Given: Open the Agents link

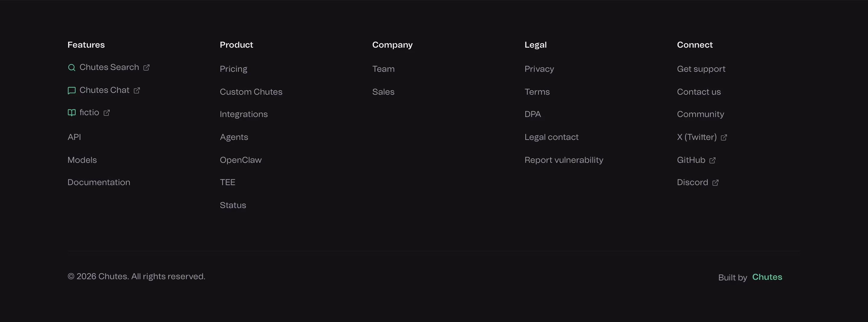Looking at the screenshot, I should pos(234,137).
